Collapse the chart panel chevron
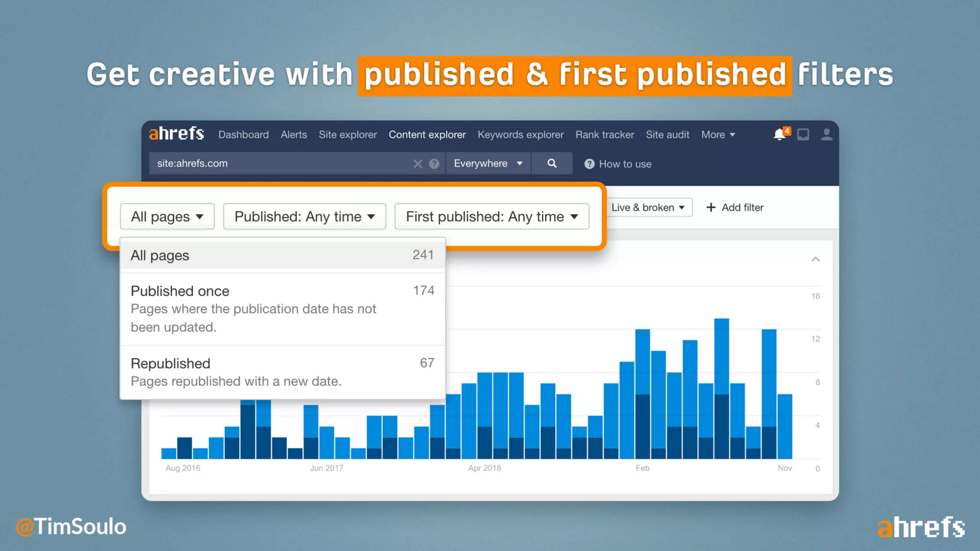This screenshot has height=551, width=980. [816, 259]
